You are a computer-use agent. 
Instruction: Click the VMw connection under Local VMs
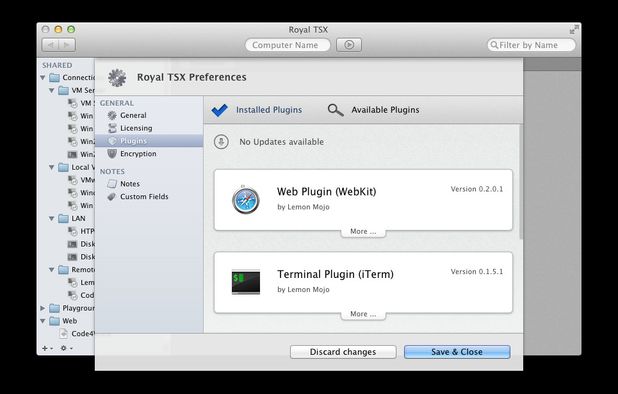point(81,180)
